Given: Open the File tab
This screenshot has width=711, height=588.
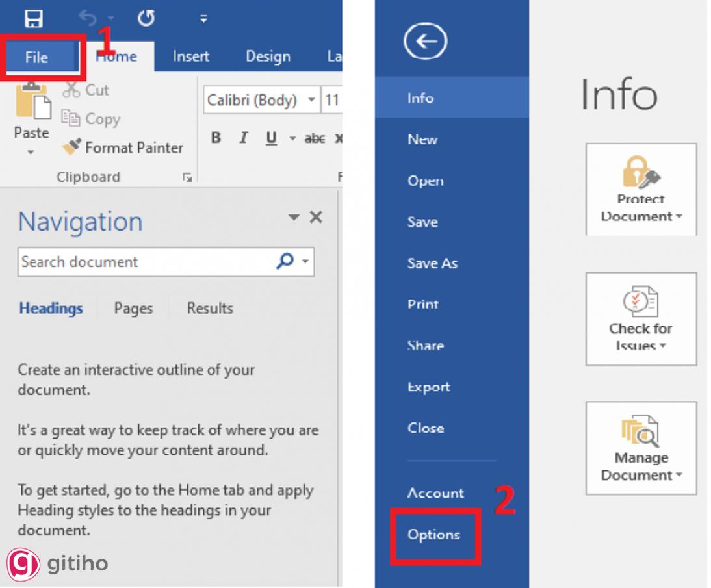Looking at the screenshot, I should tap(37, 57).
